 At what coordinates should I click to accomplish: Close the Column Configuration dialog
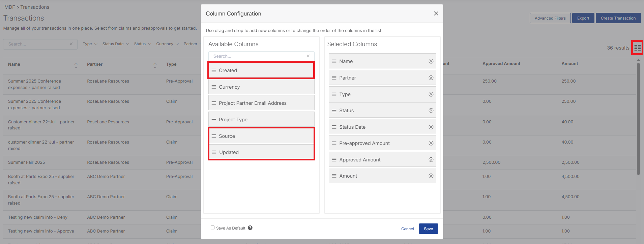tap(436, 13)
